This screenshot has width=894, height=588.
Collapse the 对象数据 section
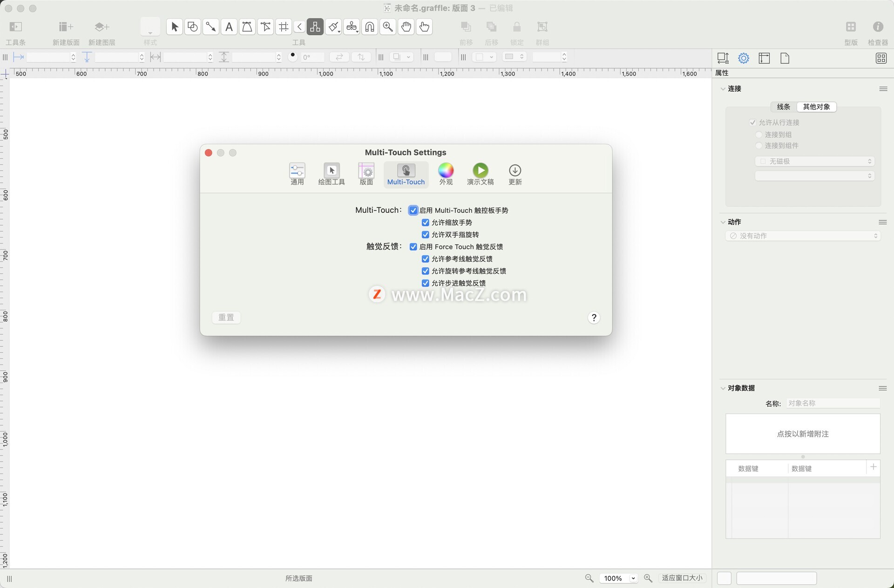click(x=723, y=388)
